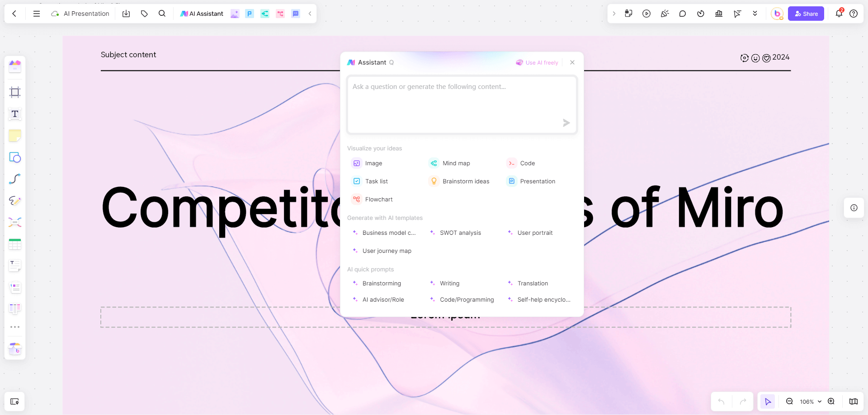Close the Assistant panel
This screenshot has width=868, height=415.
(572, 62)
